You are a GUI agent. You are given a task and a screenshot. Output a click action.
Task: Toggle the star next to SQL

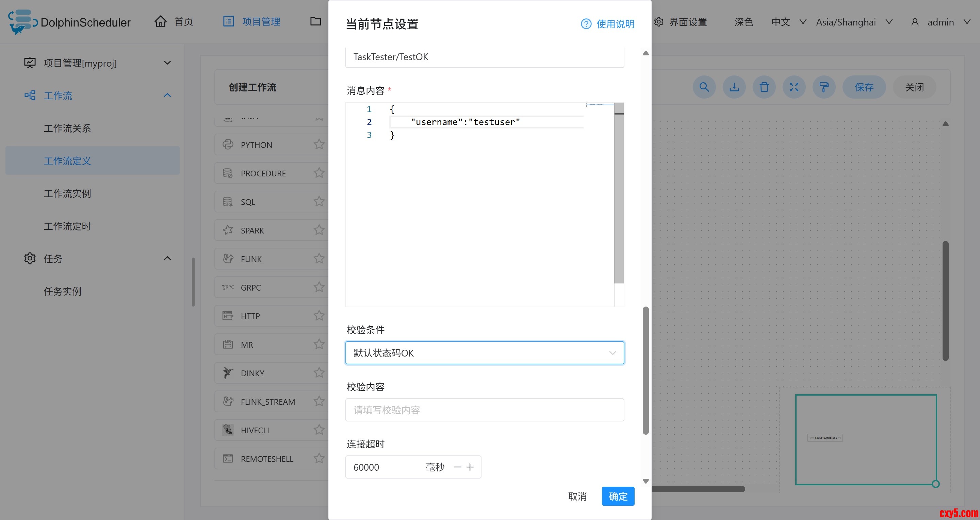(x=319, y=202)
